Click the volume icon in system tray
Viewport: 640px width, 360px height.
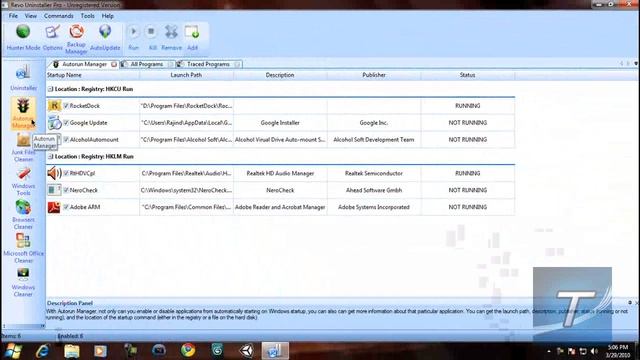pyautogui.click(x=594, y=351)
